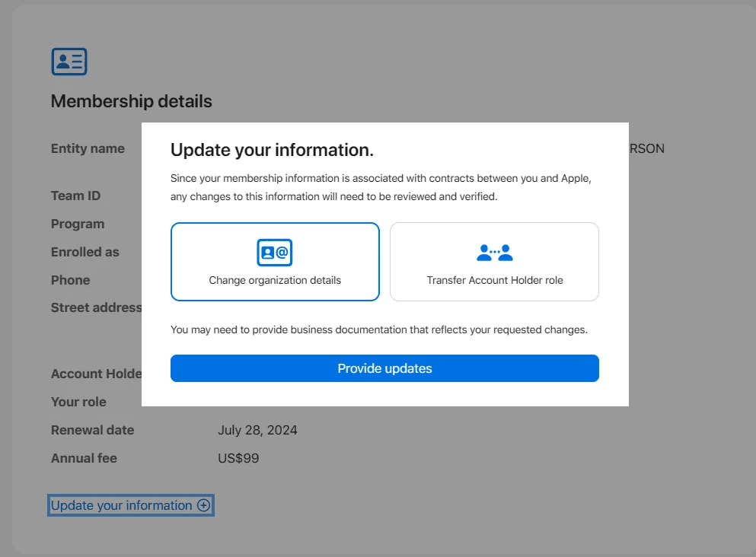Viewport: 756px width, 557px height.
Task: Click the two-person transfer icon
Action: click(x=494, y=252)
